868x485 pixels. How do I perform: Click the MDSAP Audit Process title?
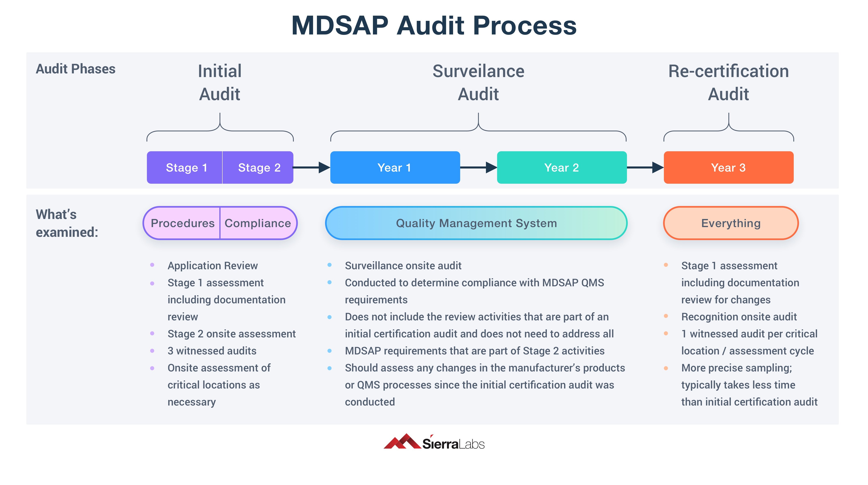click(434, 26)
